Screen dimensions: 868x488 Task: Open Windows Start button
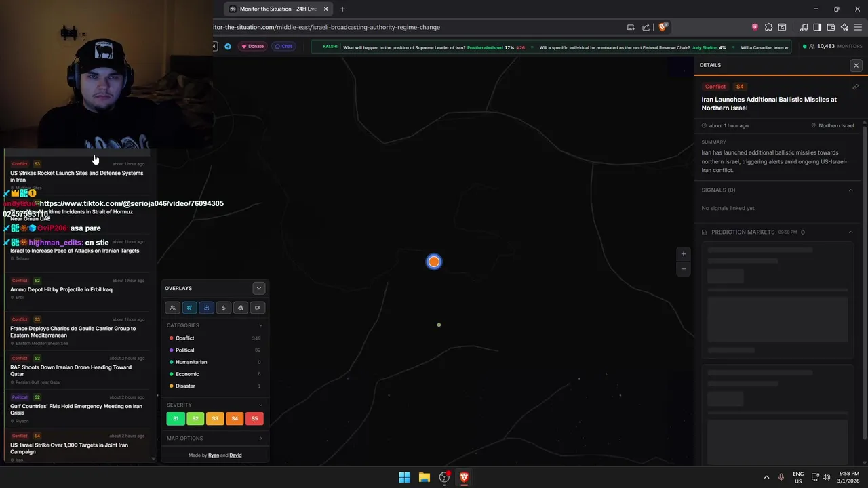tap(404, 477)
